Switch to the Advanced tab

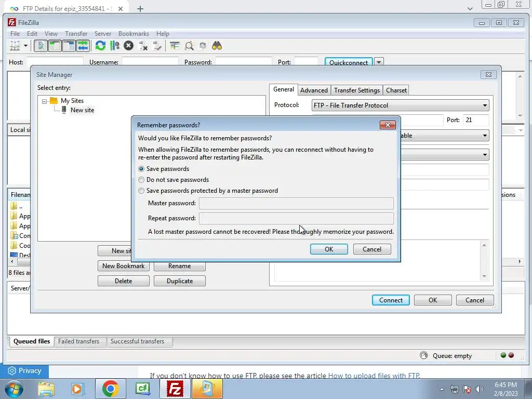pos(314,90)
